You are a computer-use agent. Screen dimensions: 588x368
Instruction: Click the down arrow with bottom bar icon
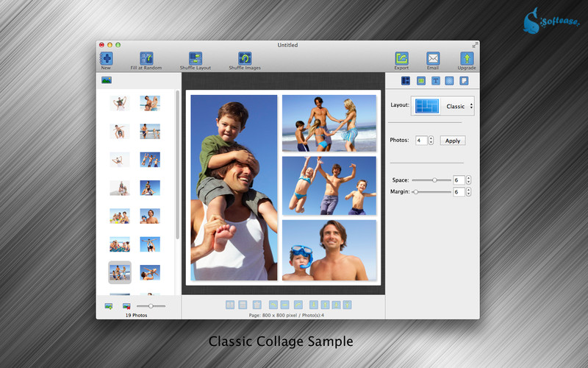coord(337,305)
